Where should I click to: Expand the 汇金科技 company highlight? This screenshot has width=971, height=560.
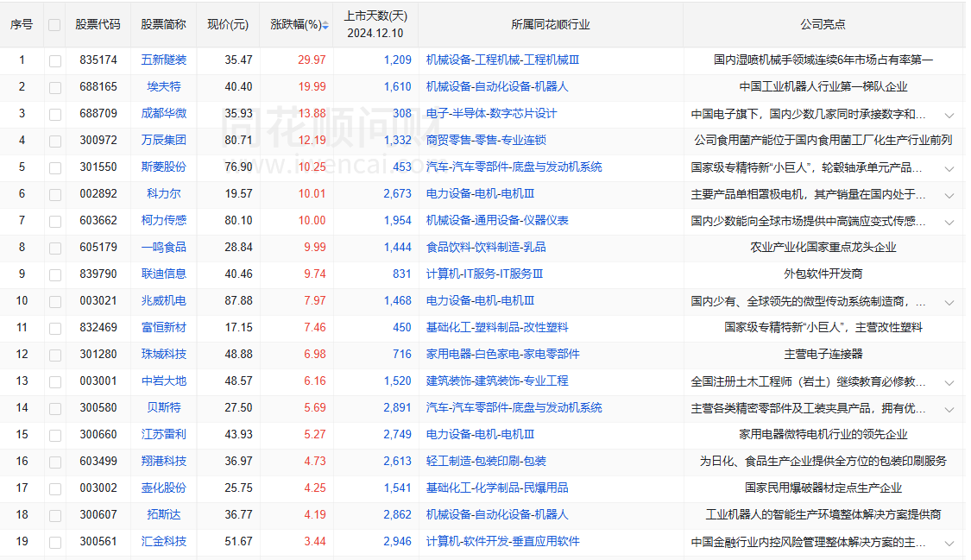coord(949,543)
